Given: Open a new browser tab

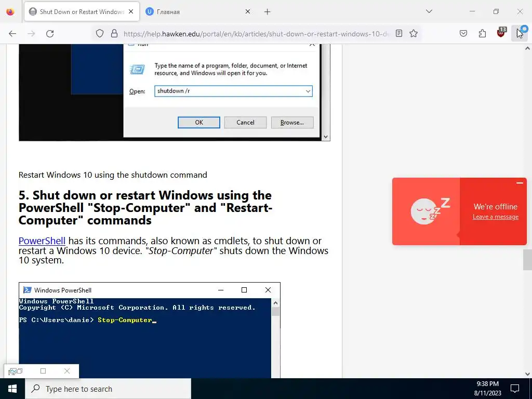Looking at the screenshot, I should click(x=268, y=12).
